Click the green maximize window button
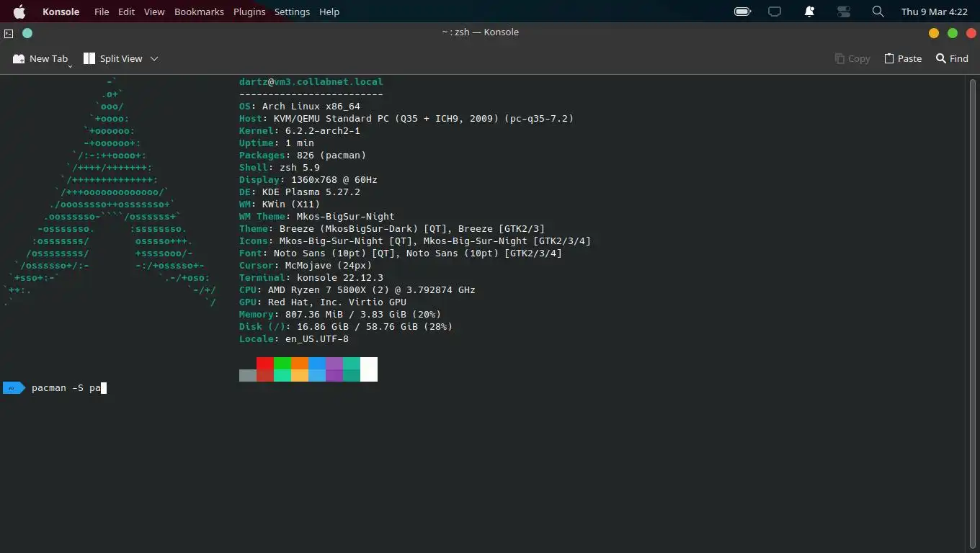Screen dimensions: 980x553 coord(953,33)
